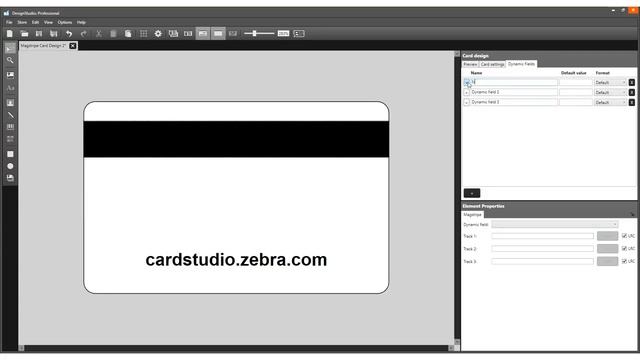Click the dimmed card icon before zoom slider
This screenshot has width=640, height=360.
click(233, 33)
